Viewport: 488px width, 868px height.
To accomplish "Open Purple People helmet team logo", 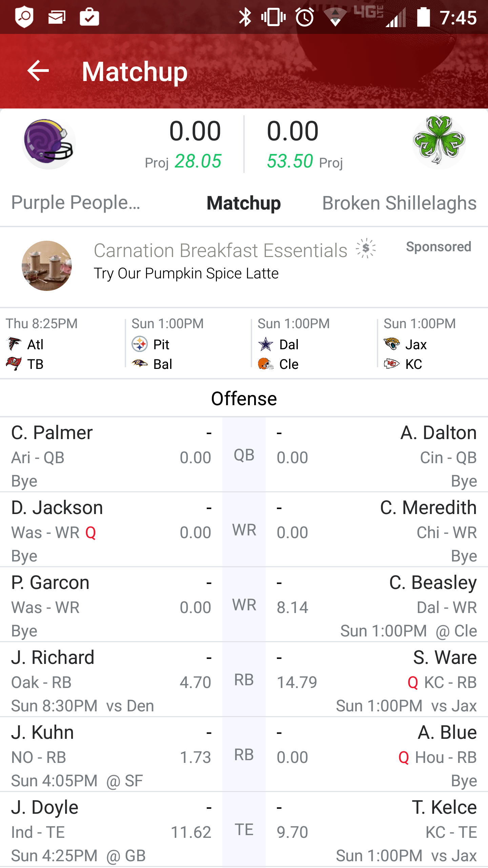I will (49, 143).
